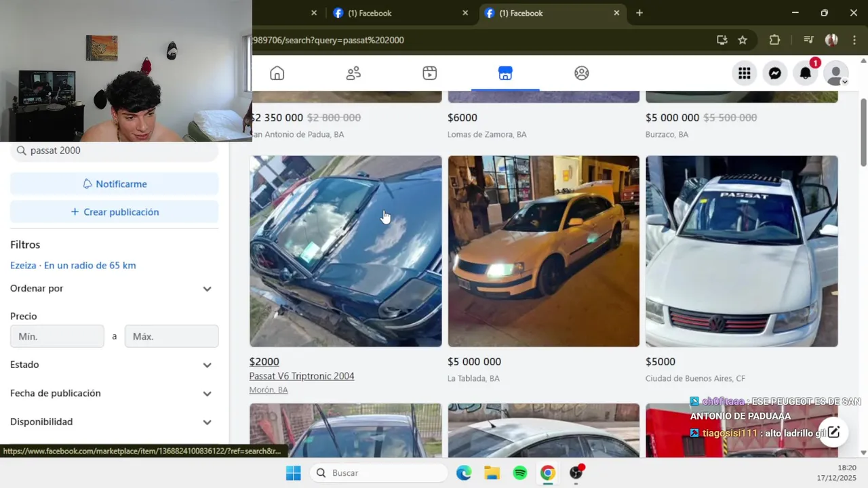This screenshot has height=488, width=868.
Task: Open Google Chrome from the taskbar
Action: pyautogui.click(x=547, y=472)
